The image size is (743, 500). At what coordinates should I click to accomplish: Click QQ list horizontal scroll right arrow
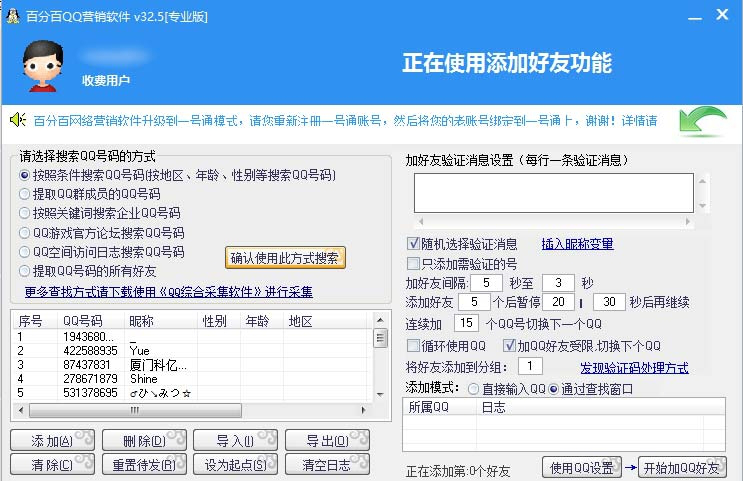pos(363,410)
